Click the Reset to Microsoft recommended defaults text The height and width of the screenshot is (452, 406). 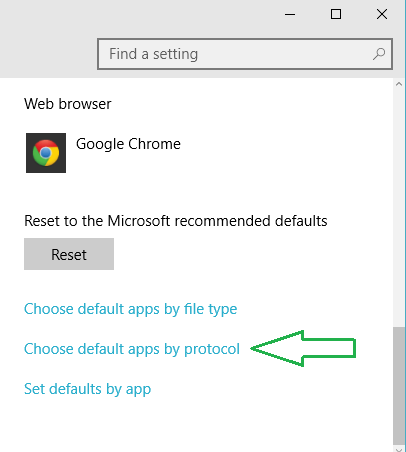point(176,221)
